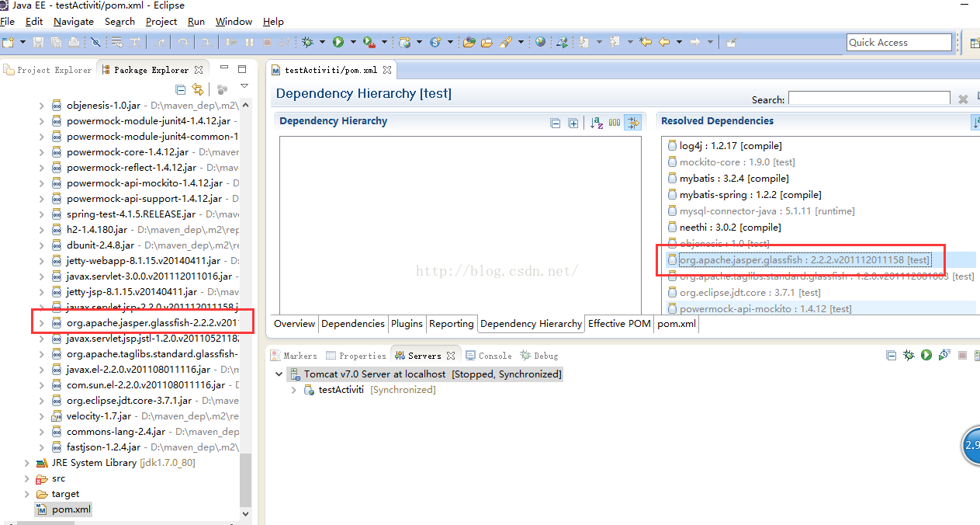Open the New wizard dropdown arrow
This screenshot has width=980, height=525.
pos(23,42)
